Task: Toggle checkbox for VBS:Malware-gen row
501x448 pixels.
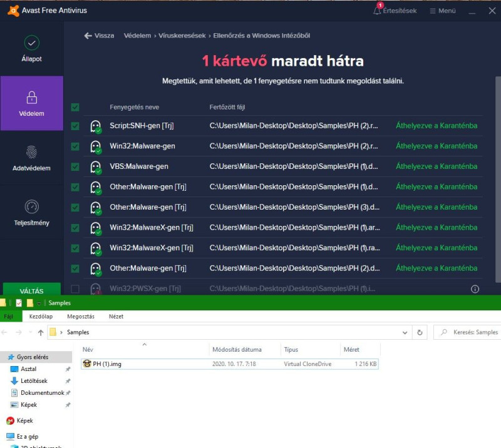Action: click(x=75, y=166)
